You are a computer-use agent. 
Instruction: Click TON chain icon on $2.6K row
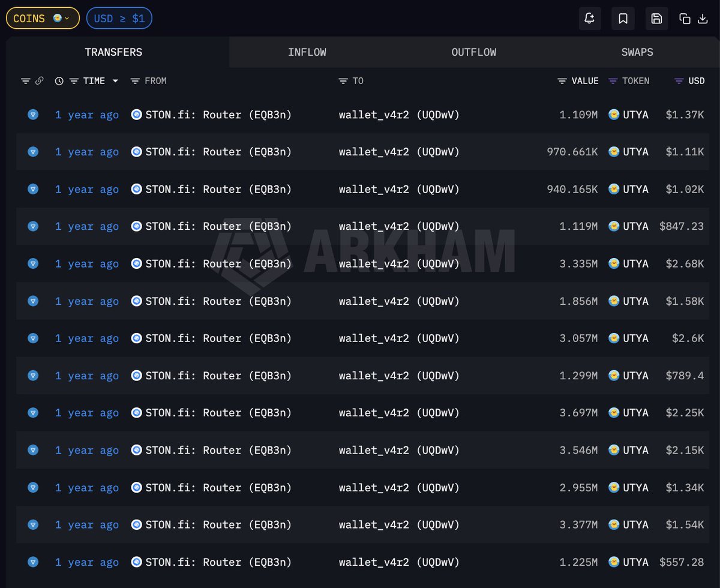(x=33, y=338)
